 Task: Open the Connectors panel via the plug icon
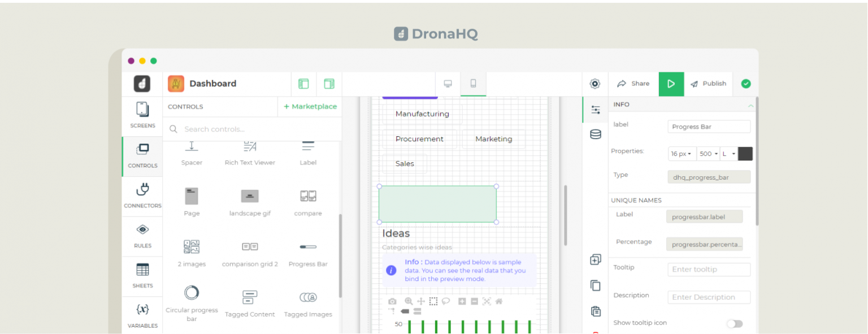(x=142, y=196)
